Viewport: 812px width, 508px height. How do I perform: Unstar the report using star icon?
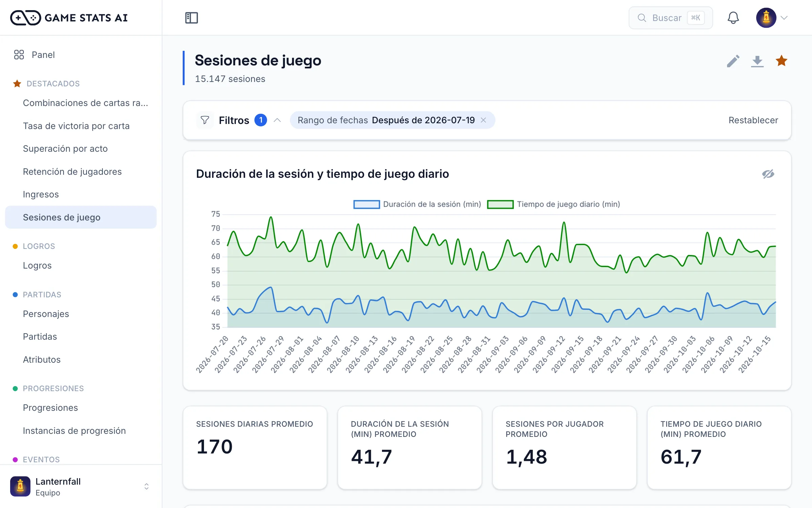coord(781,61)
